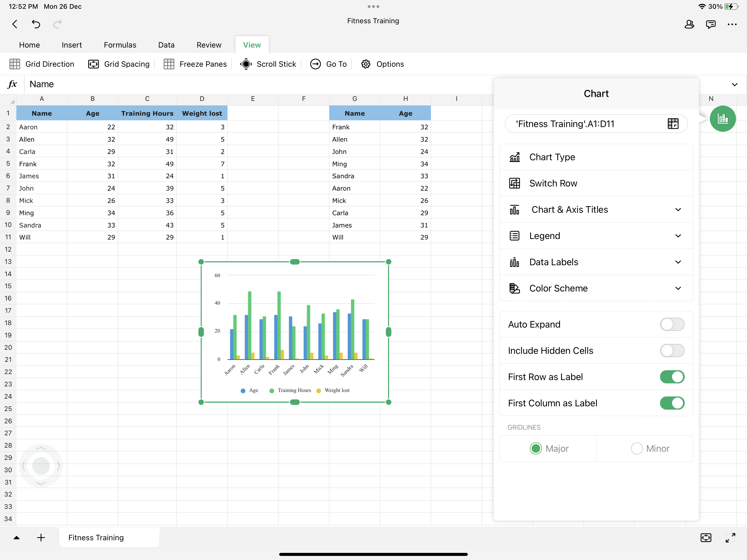
Task: Click the data range picker grid icon
Action: click(673, 124)
